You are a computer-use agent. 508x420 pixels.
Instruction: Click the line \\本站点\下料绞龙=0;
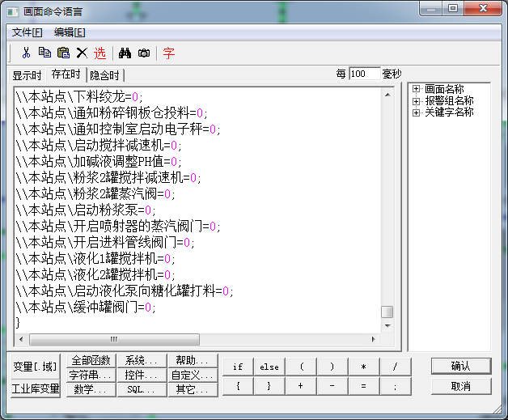click(x=79, y=96)
